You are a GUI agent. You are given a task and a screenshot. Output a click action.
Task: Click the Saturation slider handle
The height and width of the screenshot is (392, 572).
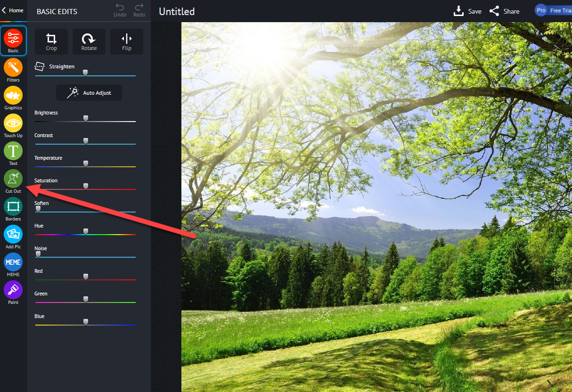tap(85, 186)
